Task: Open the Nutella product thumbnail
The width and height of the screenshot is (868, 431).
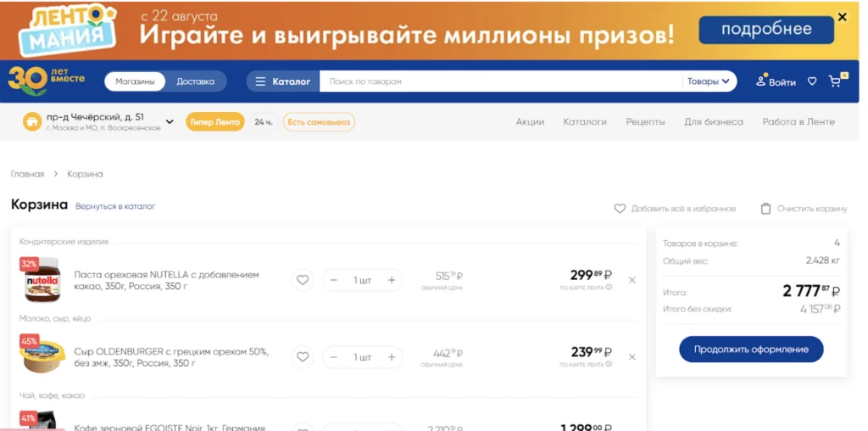Action: 42,280
